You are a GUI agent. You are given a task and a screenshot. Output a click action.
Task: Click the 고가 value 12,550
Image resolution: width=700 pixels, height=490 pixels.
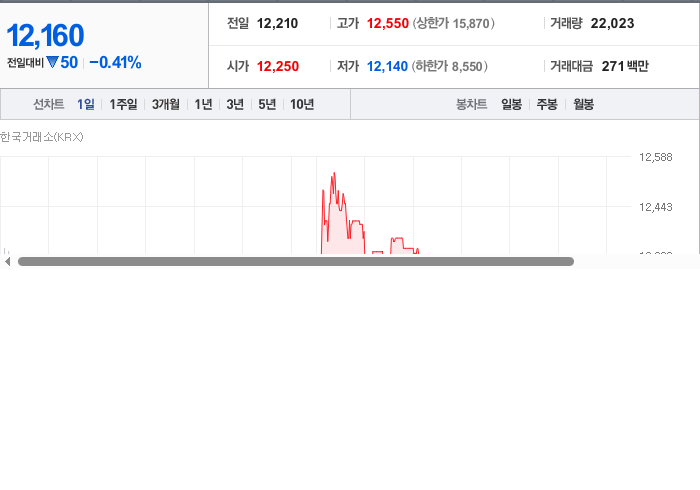[x=388, y=23]
